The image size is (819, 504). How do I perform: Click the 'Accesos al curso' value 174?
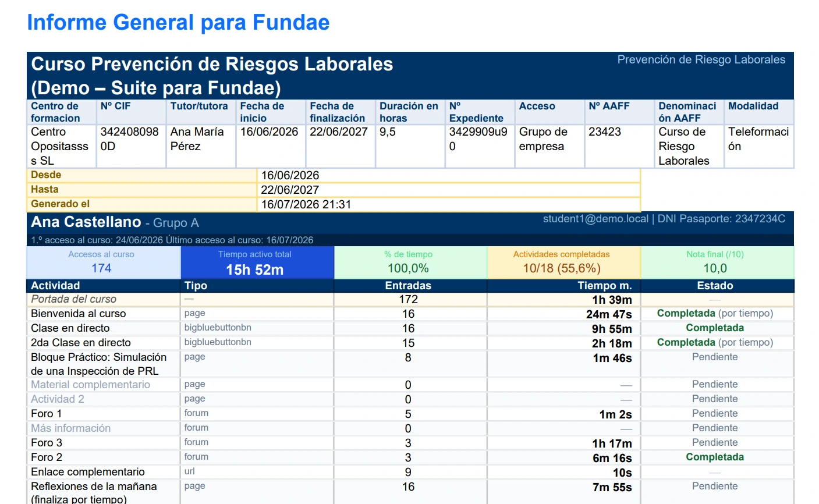(101, 268)
